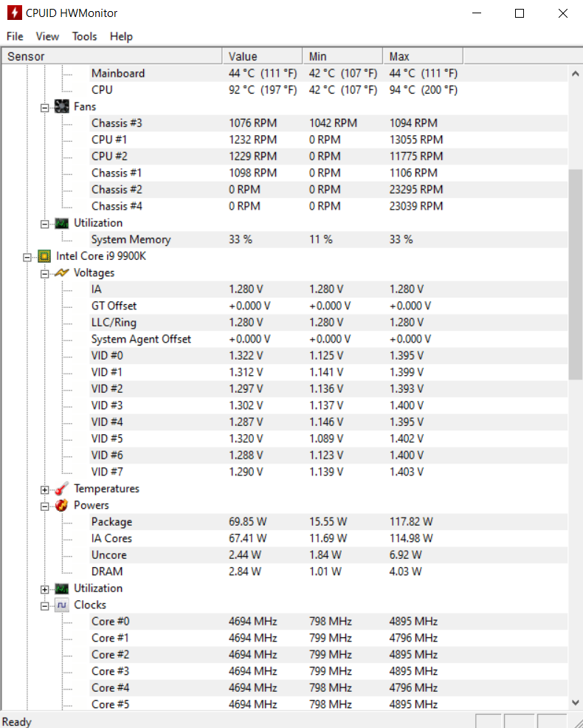Image resolution: width=583 pixels, height=728 pixels.
Task: Select the Chassis #3 fan row
Action: [328, 123]
